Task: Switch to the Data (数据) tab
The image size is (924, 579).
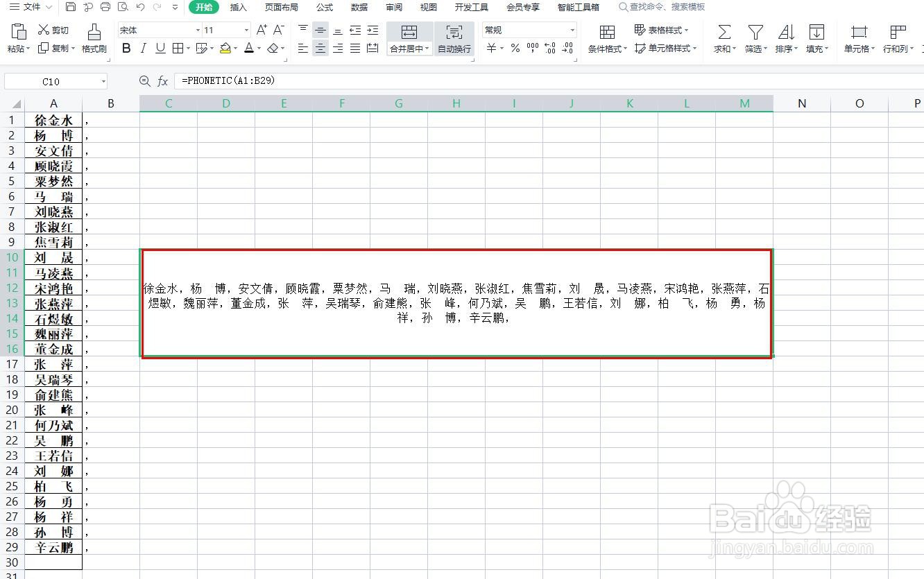Action: (359, 7)
